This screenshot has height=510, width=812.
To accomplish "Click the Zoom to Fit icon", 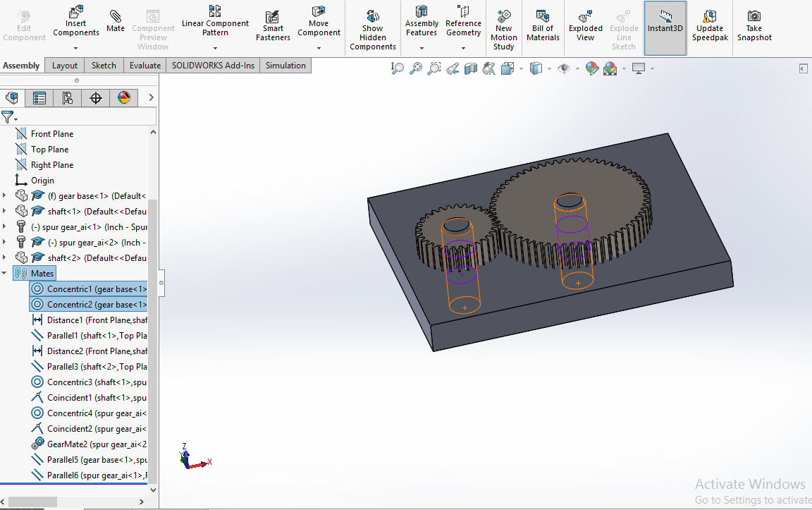I will 398,68.
